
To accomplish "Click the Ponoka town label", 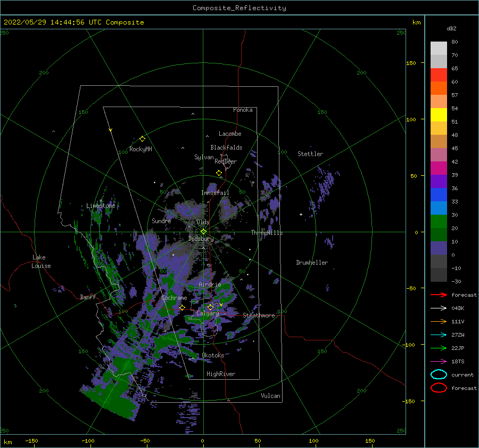I will (x=243, y=110).
